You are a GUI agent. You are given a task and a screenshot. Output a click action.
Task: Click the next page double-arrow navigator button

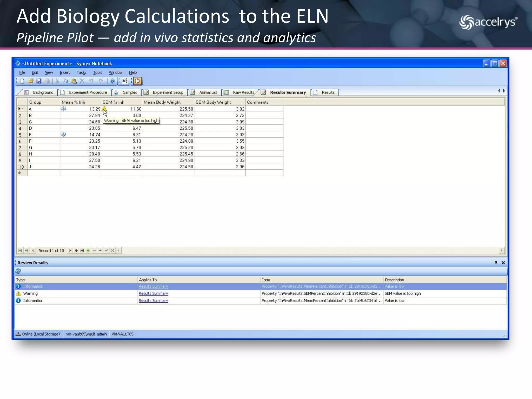[76, 250]
